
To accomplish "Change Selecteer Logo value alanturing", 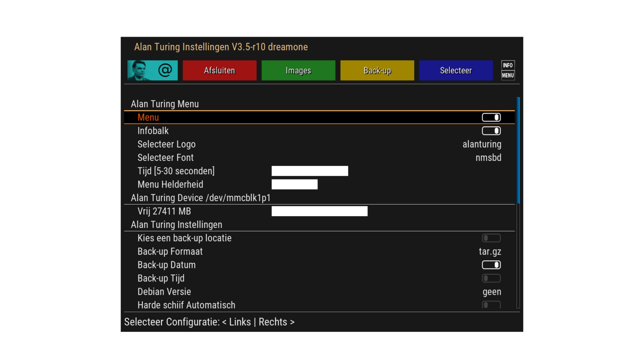I will coord(481,144).
